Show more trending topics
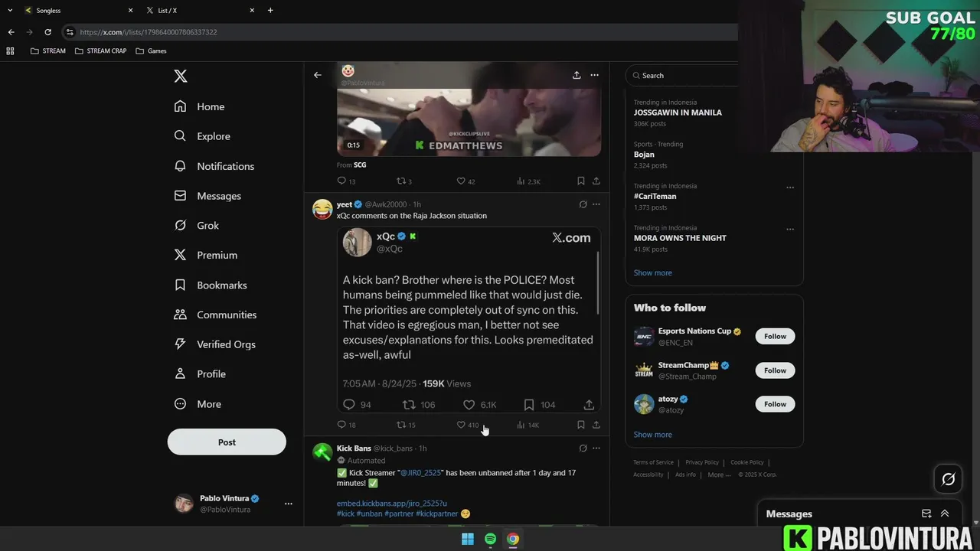 652,272
